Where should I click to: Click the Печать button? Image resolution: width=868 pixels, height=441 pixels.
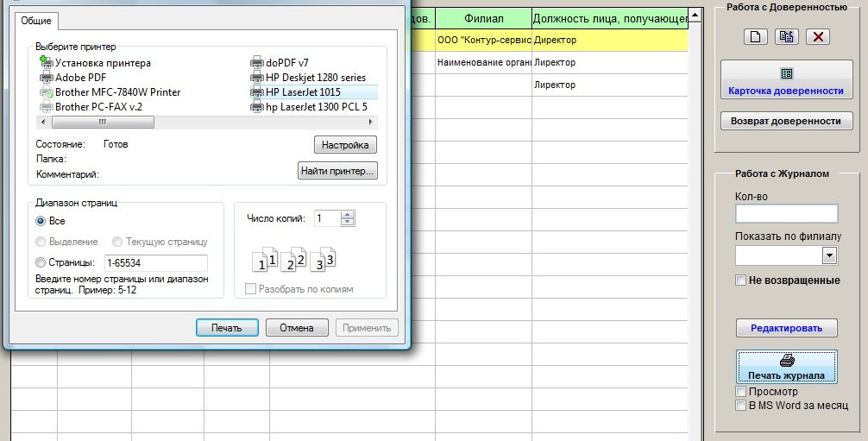click(227, 328)
